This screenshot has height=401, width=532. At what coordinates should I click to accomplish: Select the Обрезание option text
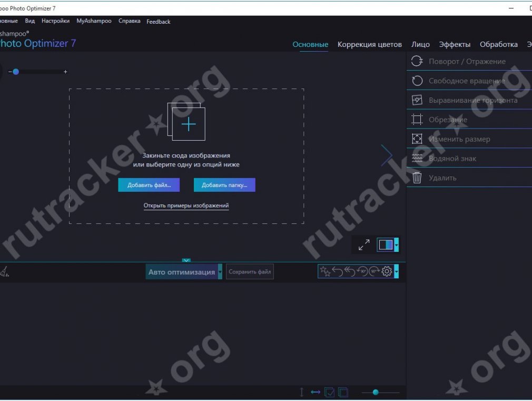pyautogui.click(x=448, y=120)
